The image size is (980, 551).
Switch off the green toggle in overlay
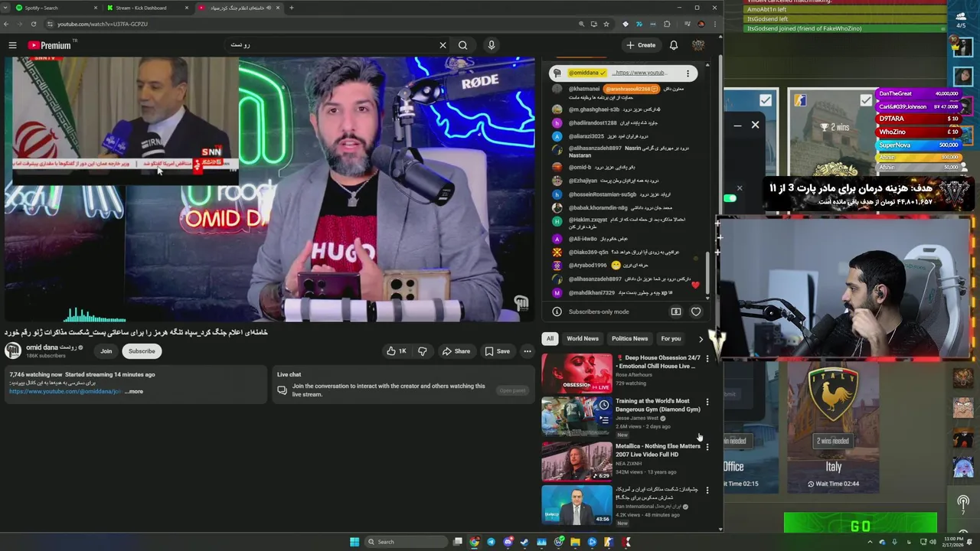(x=730, y=198)
